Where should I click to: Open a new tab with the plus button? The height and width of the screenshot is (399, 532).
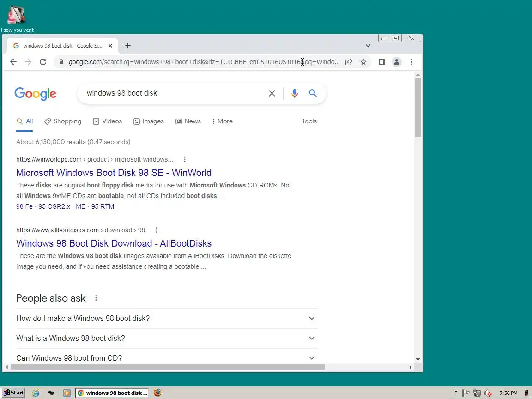pos(128,46)
